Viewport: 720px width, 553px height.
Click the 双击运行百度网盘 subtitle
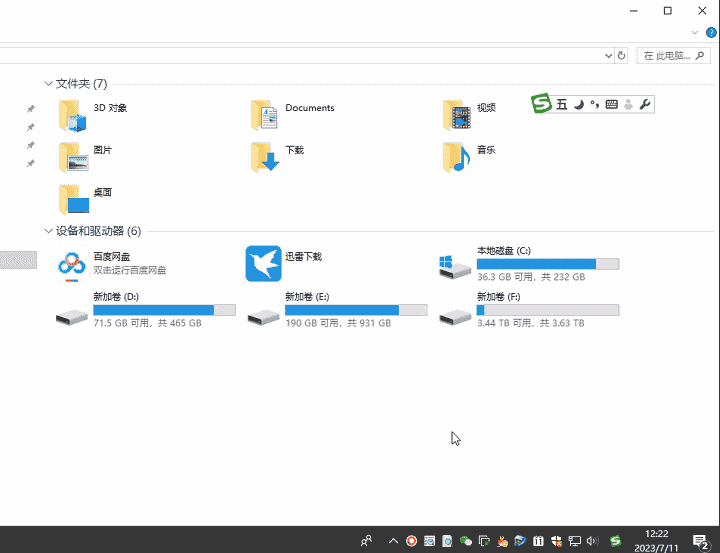click(129, 270)
